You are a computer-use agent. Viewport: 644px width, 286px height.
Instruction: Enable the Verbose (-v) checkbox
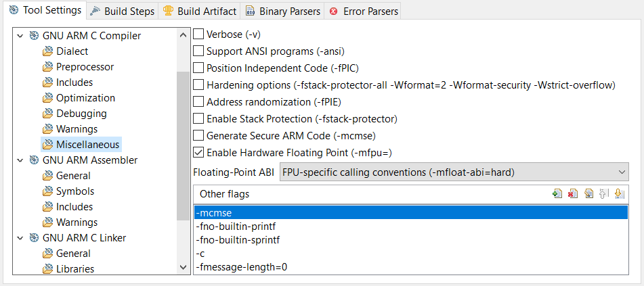pyautogui.click(x=199, y=34)
